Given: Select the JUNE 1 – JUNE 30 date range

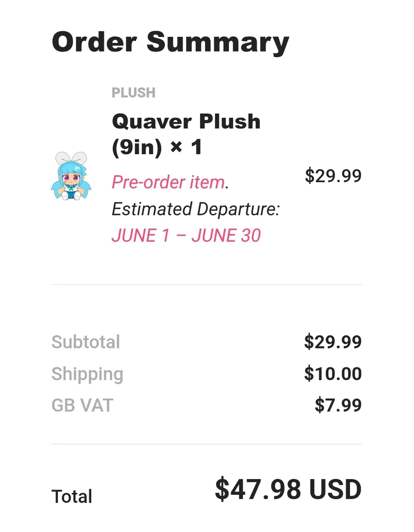Looking at the screenshot, I should point(186,236).
